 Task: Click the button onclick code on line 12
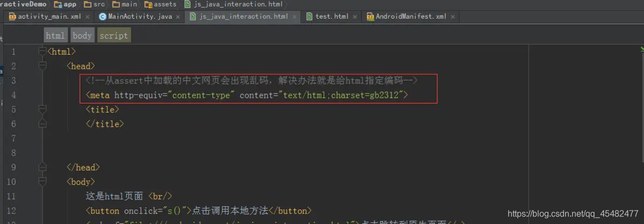(198, 211)
